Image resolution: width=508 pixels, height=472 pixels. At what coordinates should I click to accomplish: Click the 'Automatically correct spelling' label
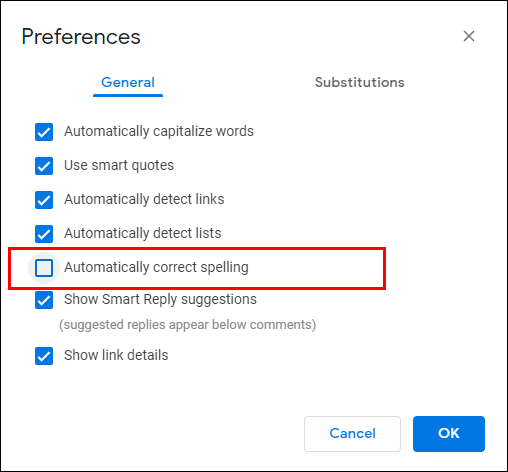156,267
